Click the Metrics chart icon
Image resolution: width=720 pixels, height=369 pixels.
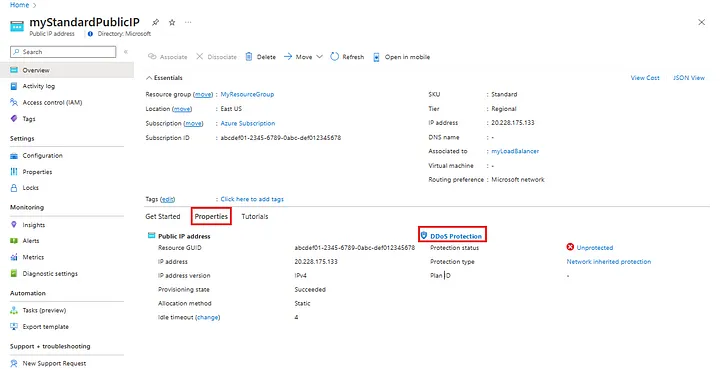point(14,257)
